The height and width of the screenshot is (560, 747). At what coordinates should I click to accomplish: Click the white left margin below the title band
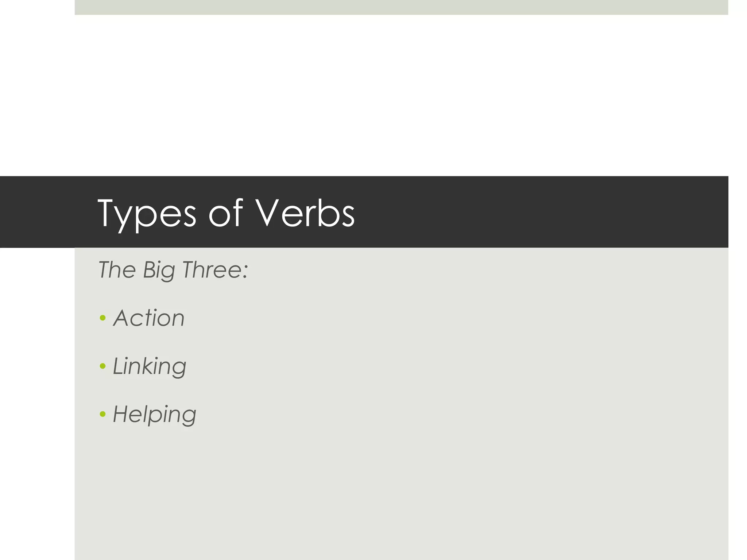pos(36,401)
